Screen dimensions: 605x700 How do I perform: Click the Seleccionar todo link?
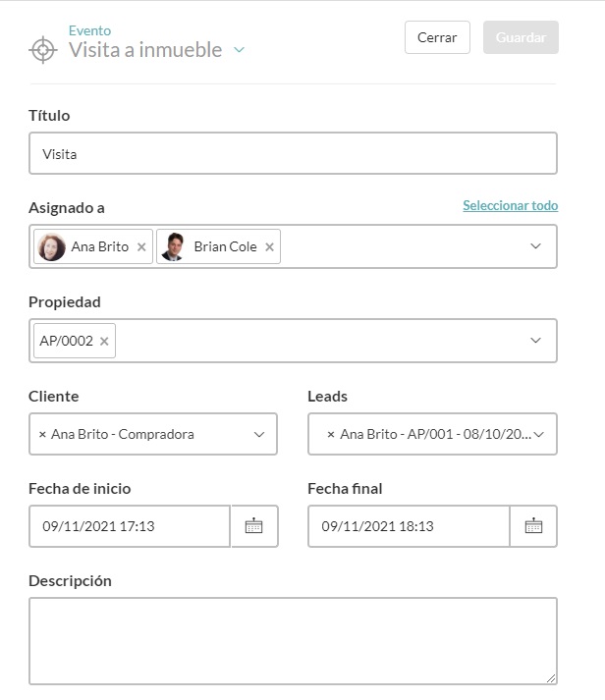[x=510, y=206]
